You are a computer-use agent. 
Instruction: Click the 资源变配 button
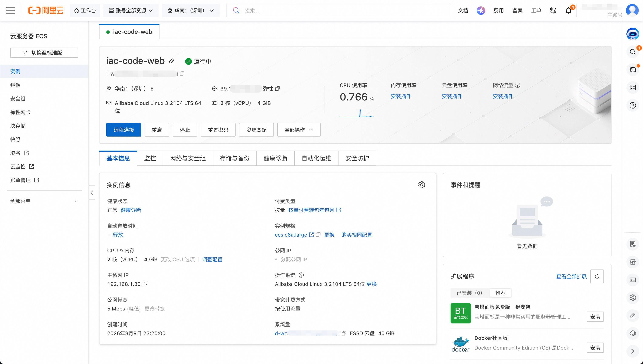pyautogui.click(x=256, y=130)
